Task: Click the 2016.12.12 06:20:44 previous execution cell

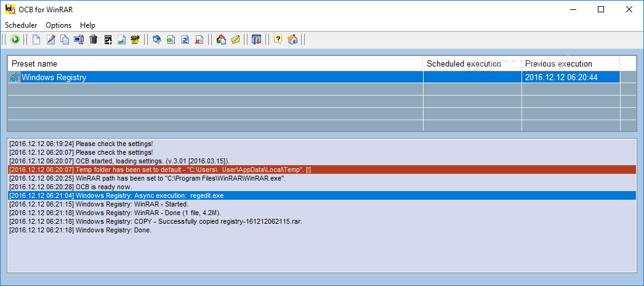Action: (x=571, y=77)
